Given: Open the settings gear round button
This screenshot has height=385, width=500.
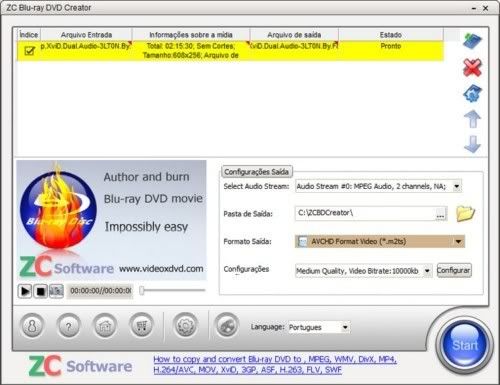Looking at the screenshot, I should coord(186,325).
